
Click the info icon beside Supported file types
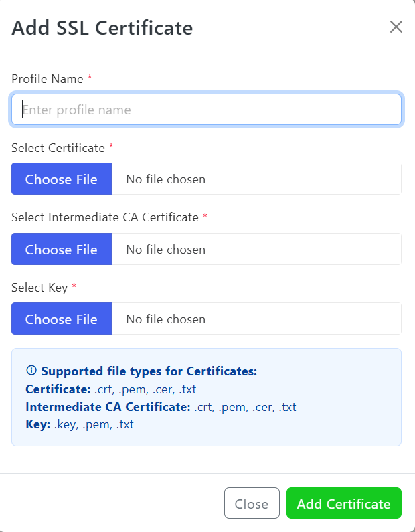coord(31,371)
